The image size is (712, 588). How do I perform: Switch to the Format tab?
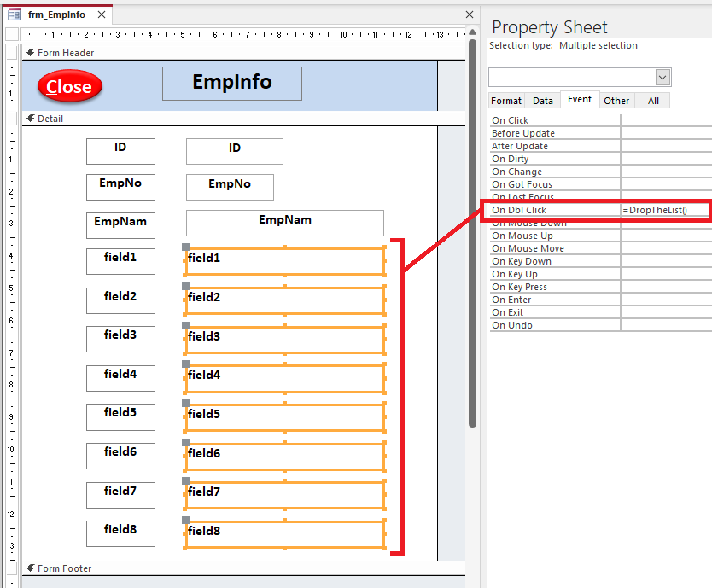pos(506,101)
